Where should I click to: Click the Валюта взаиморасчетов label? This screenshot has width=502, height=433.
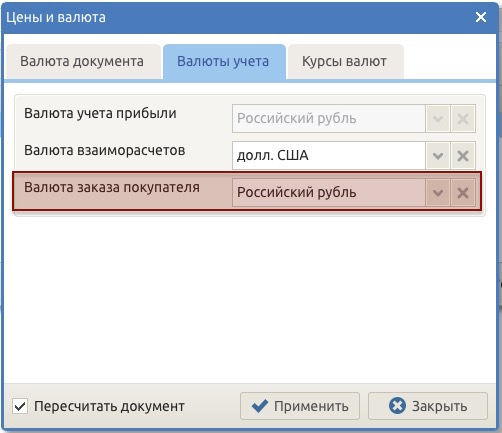point(105,150)
